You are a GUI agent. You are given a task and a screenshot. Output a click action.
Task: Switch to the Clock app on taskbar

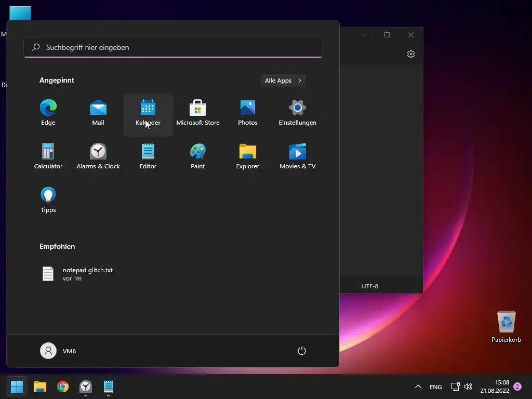(x=86, y=387)
